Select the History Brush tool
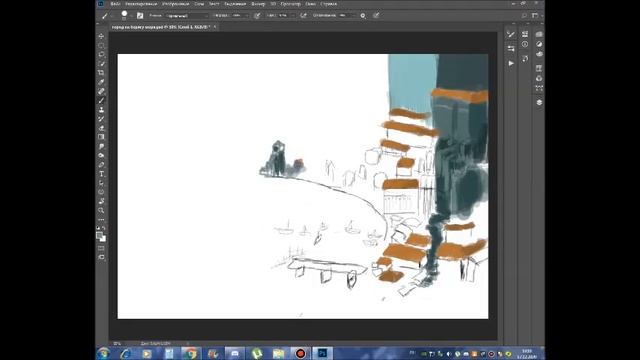This screenshot has height=360, width=640. 101,119
